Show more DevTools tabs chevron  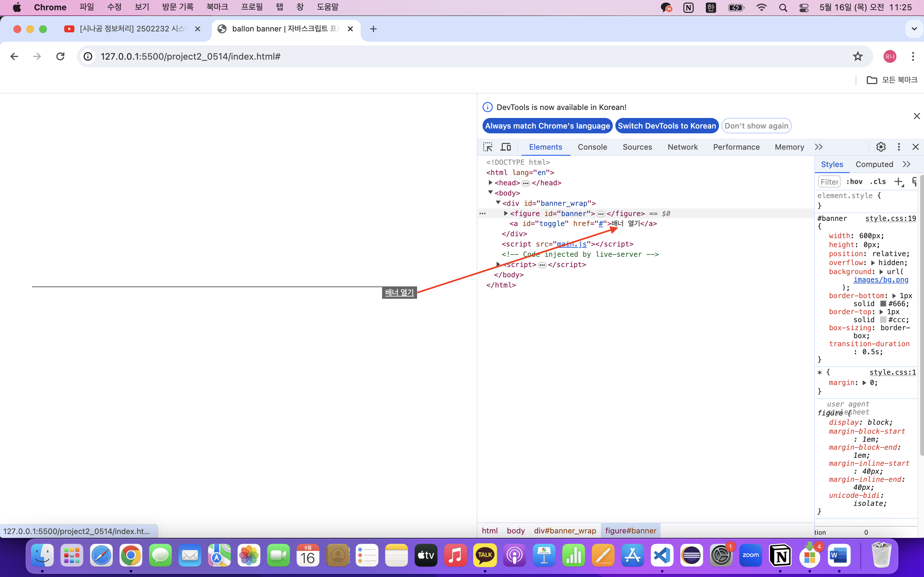(x=819, y=147)
